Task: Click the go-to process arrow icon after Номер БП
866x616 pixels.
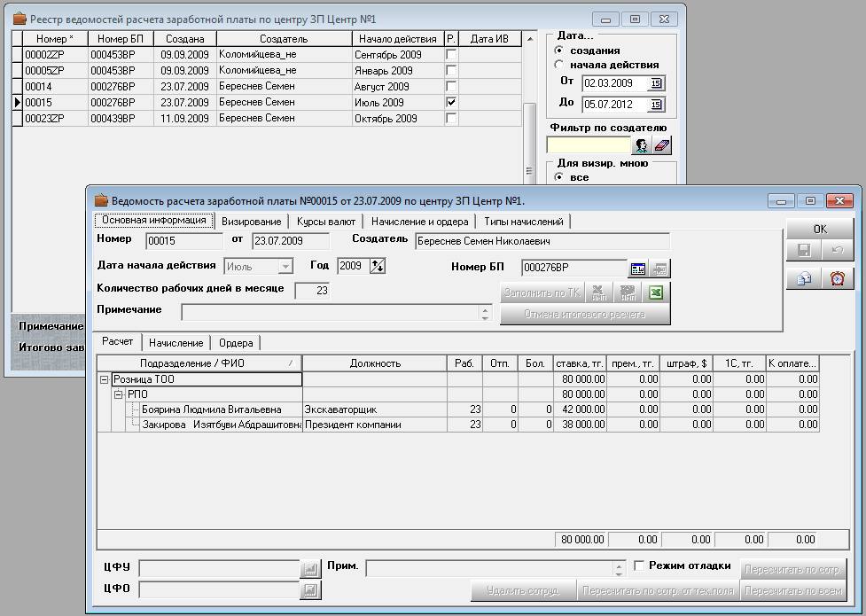Action: point(659,269)
